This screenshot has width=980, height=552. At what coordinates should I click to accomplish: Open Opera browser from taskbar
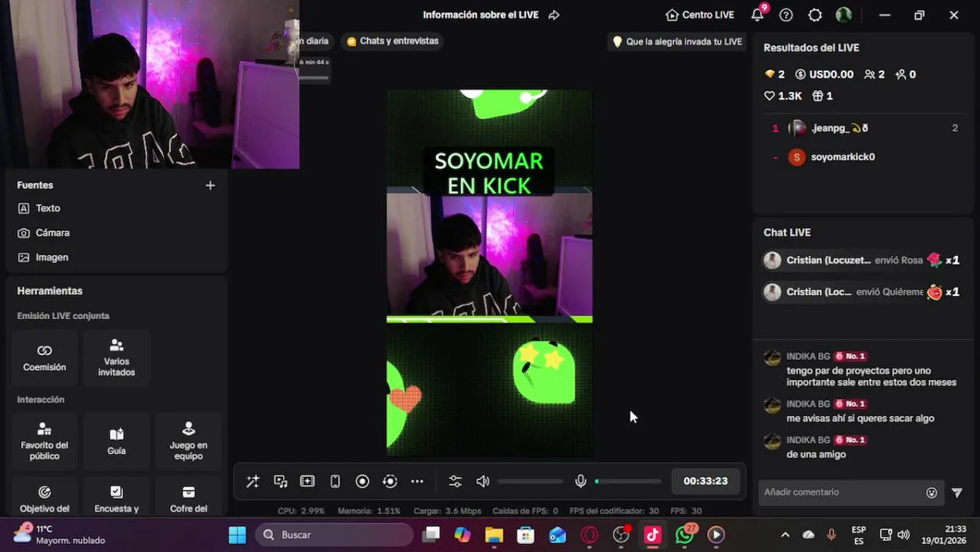(x=589, y=535)
